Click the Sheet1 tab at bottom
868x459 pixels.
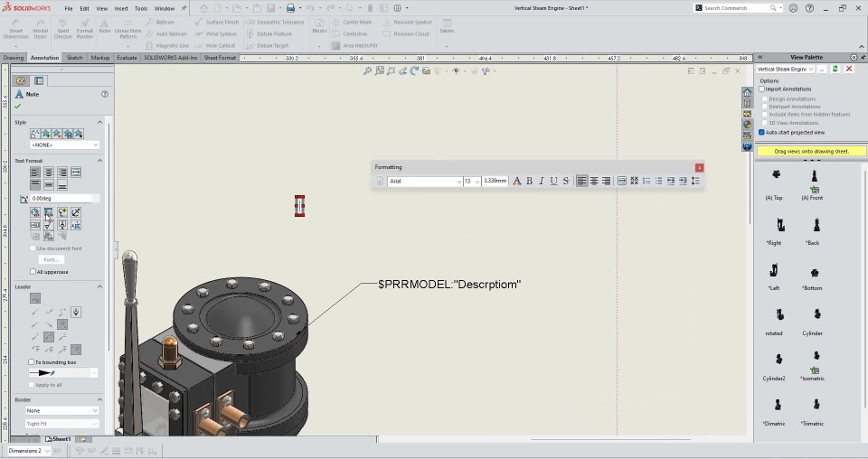58,439
